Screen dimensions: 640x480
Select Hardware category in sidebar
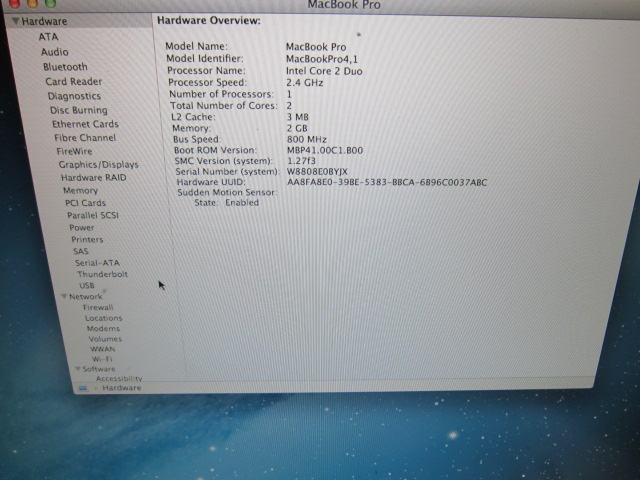(x=44, y=21)
